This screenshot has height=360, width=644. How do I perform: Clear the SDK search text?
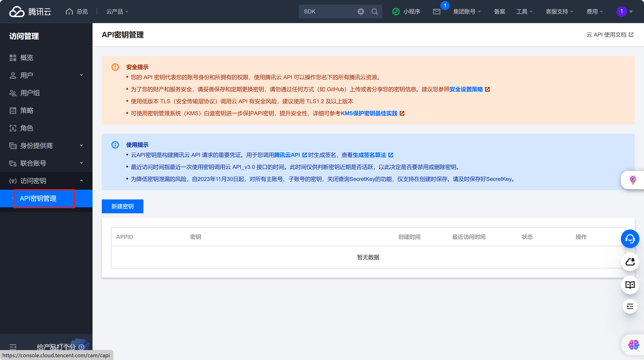360,12
